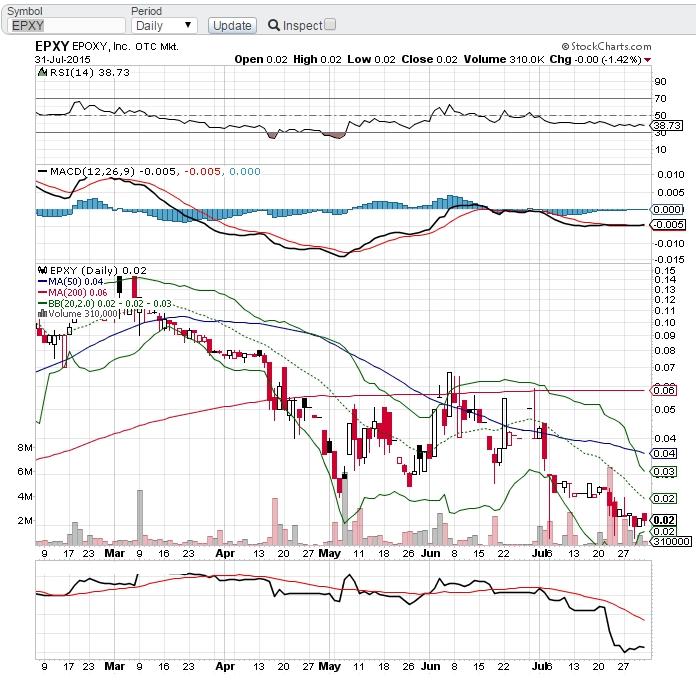The image size is (696, 680).
Task: Click the Jun label on the price chart axis
Action: tap(430, 553)
